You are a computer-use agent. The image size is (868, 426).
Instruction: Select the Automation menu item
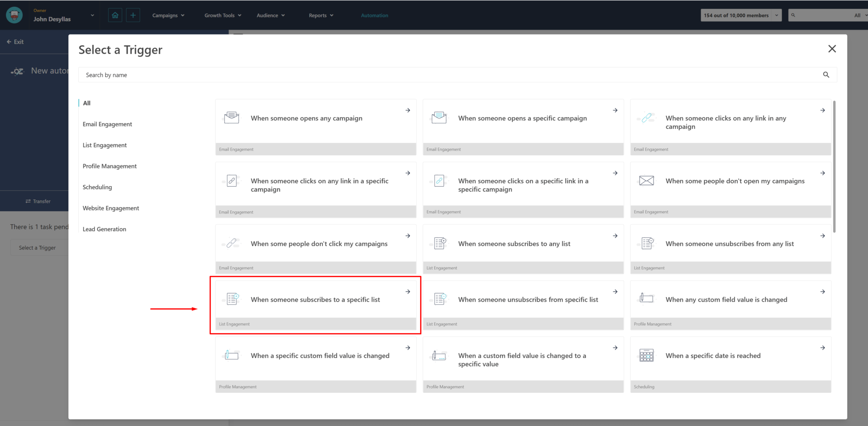[374, 15]
